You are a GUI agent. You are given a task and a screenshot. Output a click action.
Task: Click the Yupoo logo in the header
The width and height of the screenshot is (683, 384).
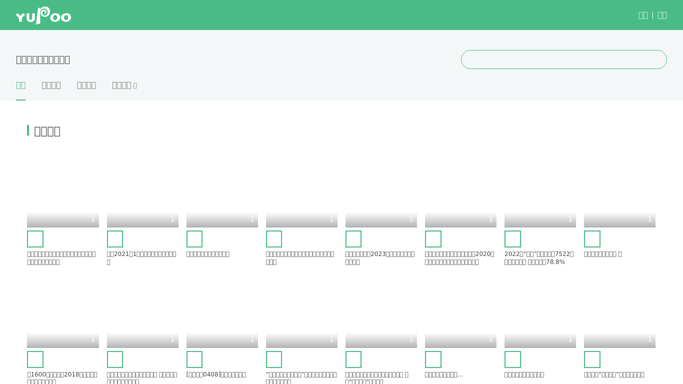tap(44, 15)
